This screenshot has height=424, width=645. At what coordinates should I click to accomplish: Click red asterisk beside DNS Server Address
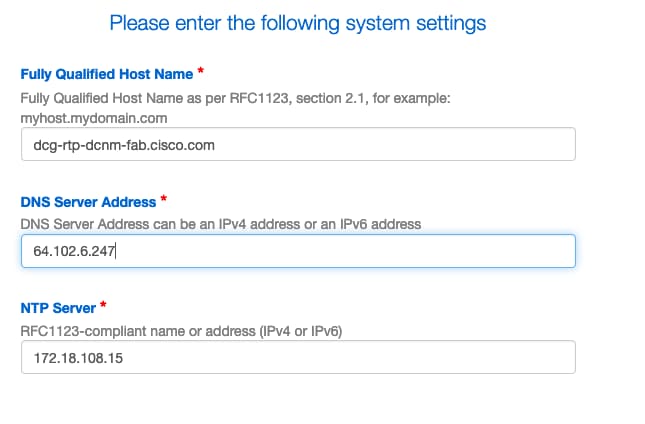[163, 199]
